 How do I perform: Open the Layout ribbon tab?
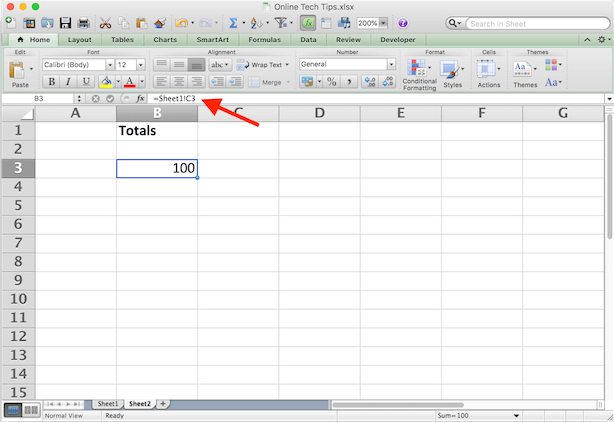[x=79, y=40]
